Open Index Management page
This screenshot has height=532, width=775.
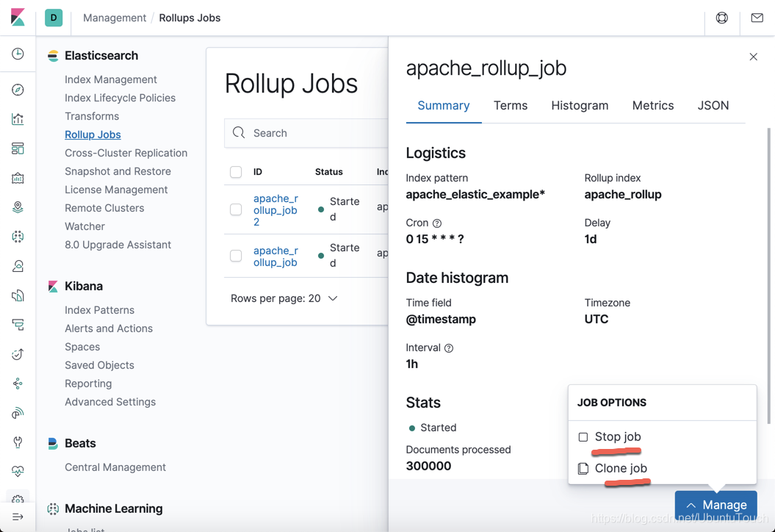[111, 79]
